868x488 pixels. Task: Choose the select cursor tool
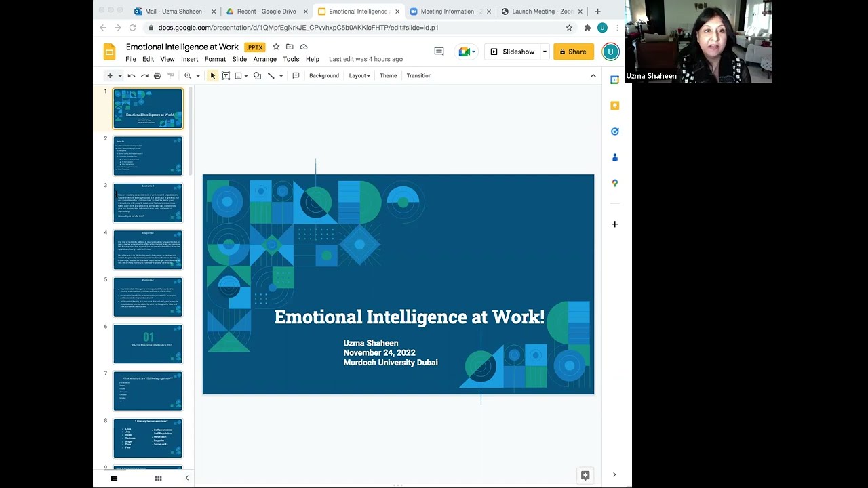point(213,76)
